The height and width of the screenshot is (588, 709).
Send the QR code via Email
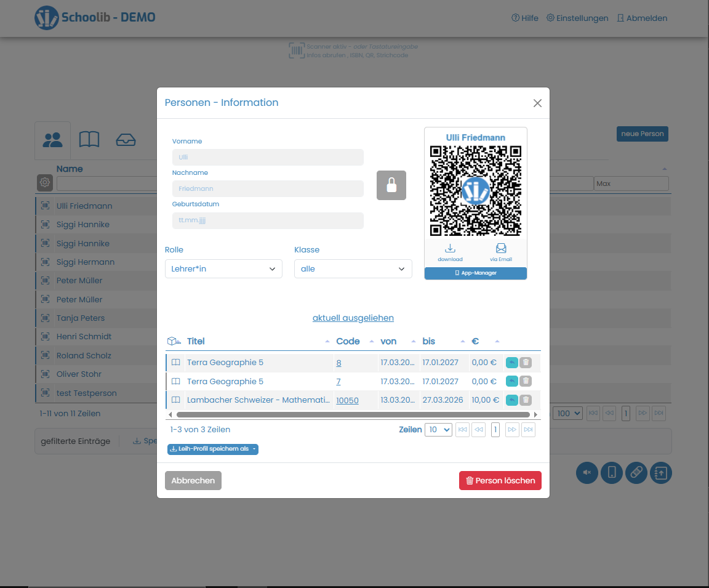click(x=500, y=253)
